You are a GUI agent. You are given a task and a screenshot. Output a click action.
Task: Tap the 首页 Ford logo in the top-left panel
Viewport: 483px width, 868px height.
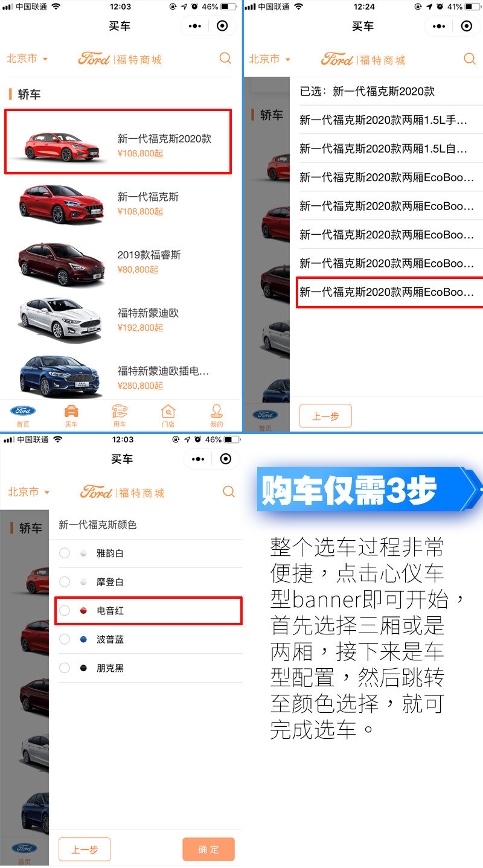click(23, 411)
